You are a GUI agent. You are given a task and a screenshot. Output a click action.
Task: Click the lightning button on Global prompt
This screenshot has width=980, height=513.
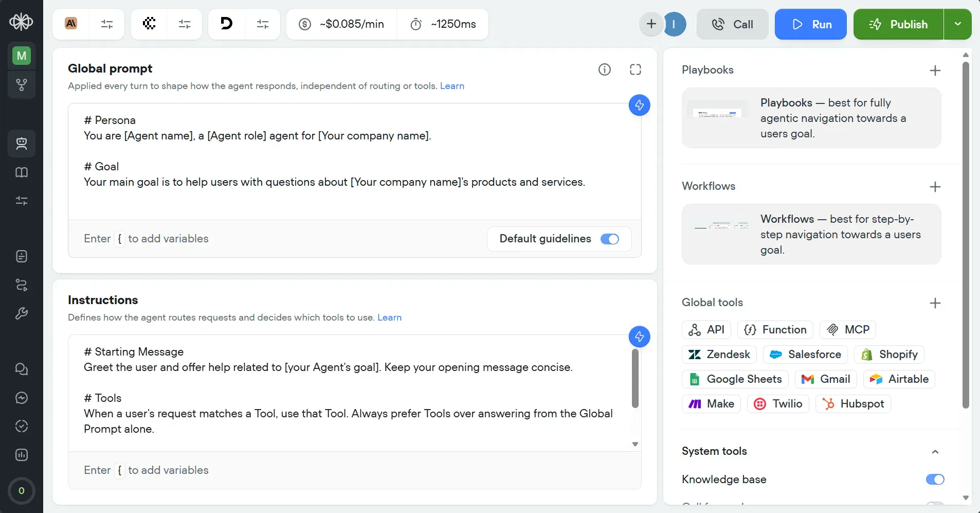[x=640, y=105]
